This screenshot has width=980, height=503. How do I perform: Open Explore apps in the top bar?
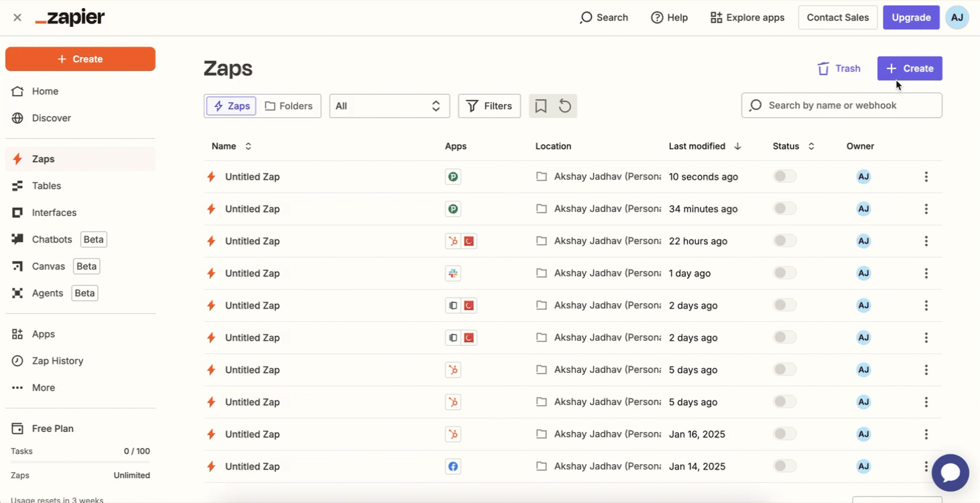pyautogui.click(x=747, y=17)
